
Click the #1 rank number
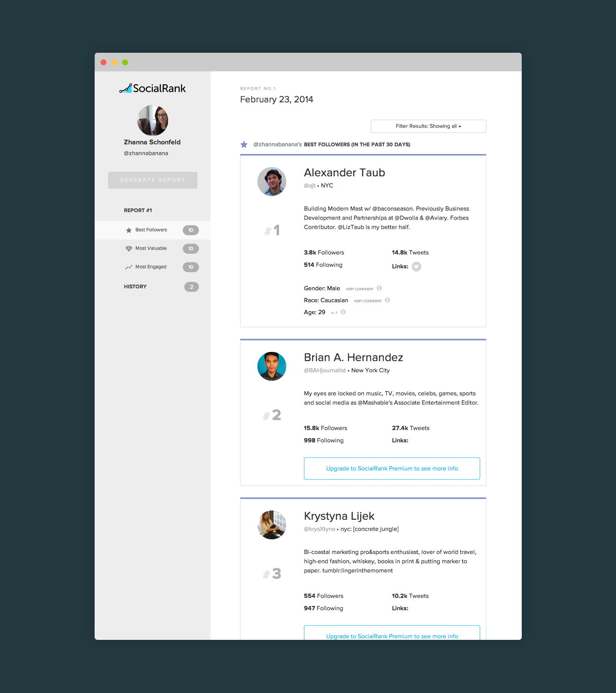272,231
